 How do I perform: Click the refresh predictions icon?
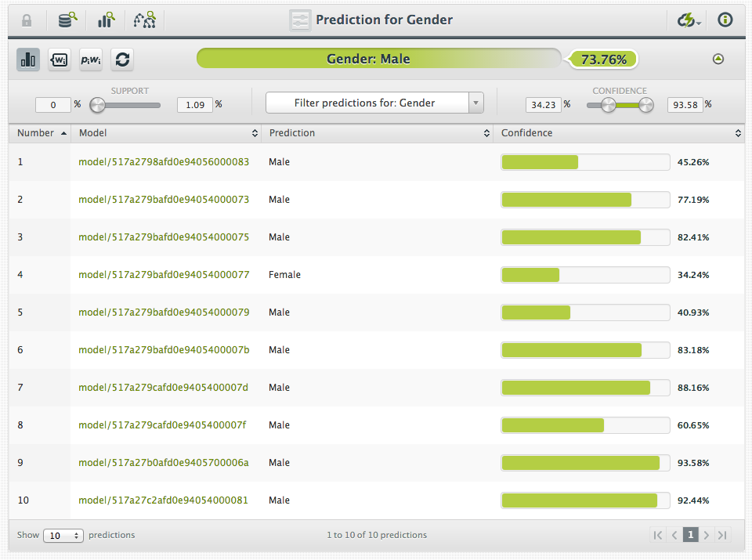tap(121, 60)
